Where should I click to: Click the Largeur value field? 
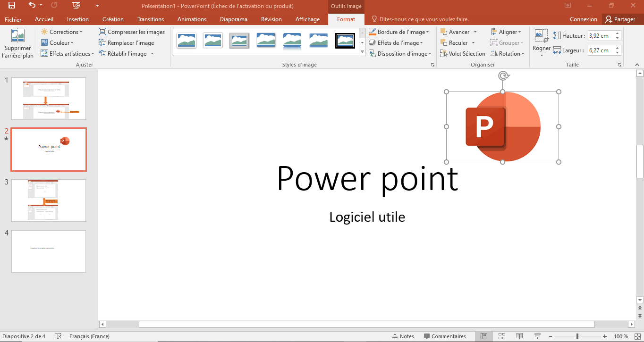click(x=600, y=50)
